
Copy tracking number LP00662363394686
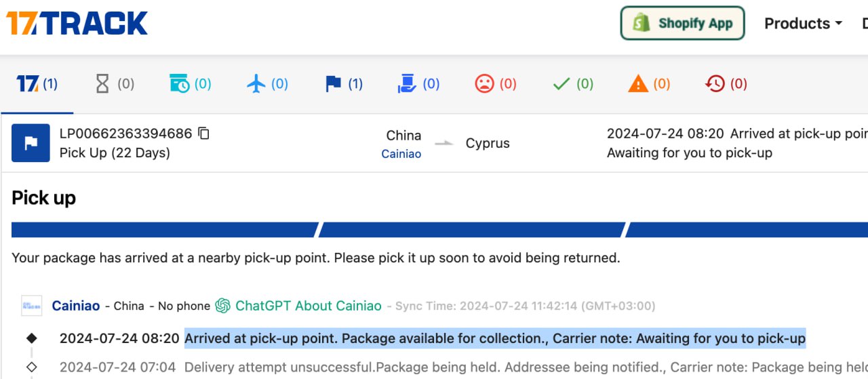tap(203, 134)
